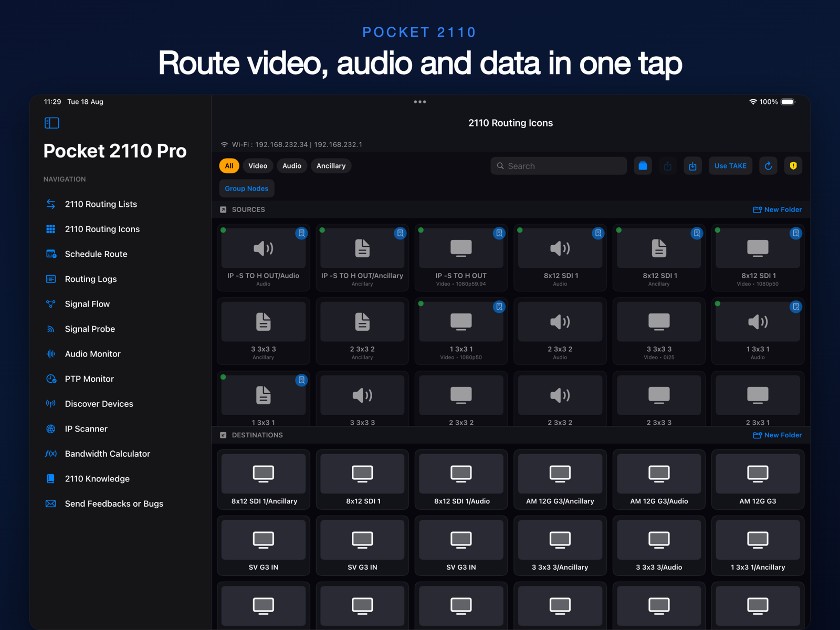
Task: Open Signal Flow page
Action: pyautogui.click(x=87, y=304)
